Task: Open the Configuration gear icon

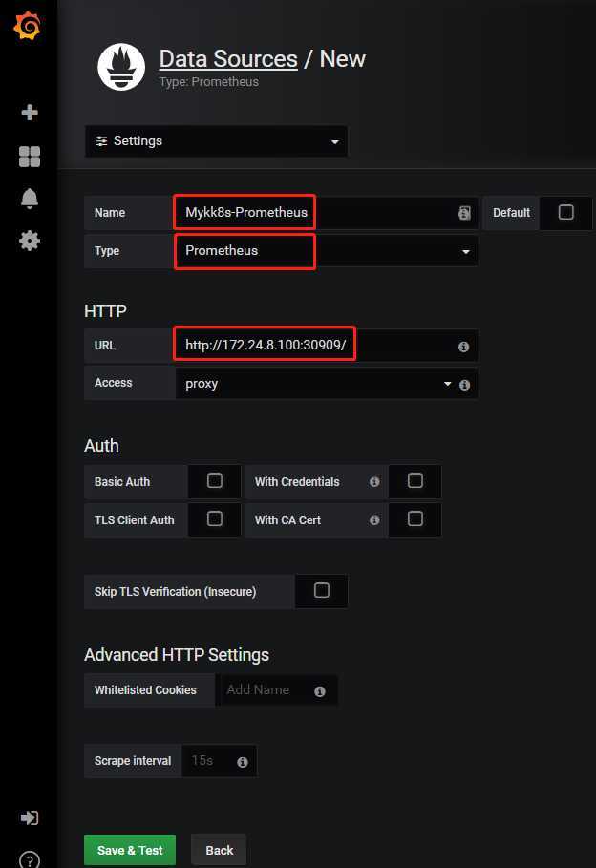Action: [30, 241]
